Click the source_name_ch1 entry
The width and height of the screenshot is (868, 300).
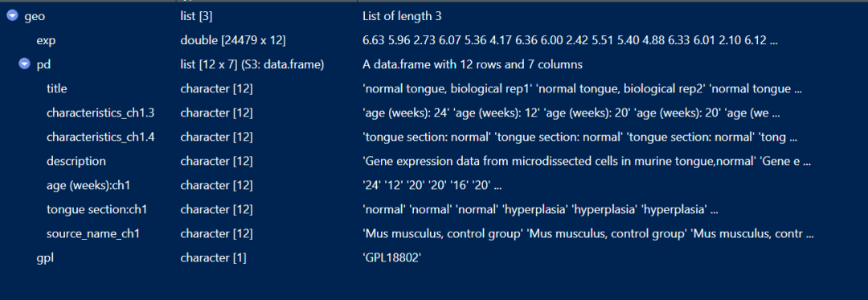[x=93, y=233]
